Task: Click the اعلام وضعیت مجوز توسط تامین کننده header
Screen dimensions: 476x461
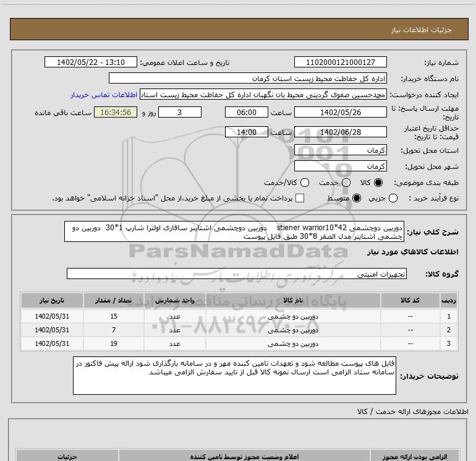Action: point(244,457)
